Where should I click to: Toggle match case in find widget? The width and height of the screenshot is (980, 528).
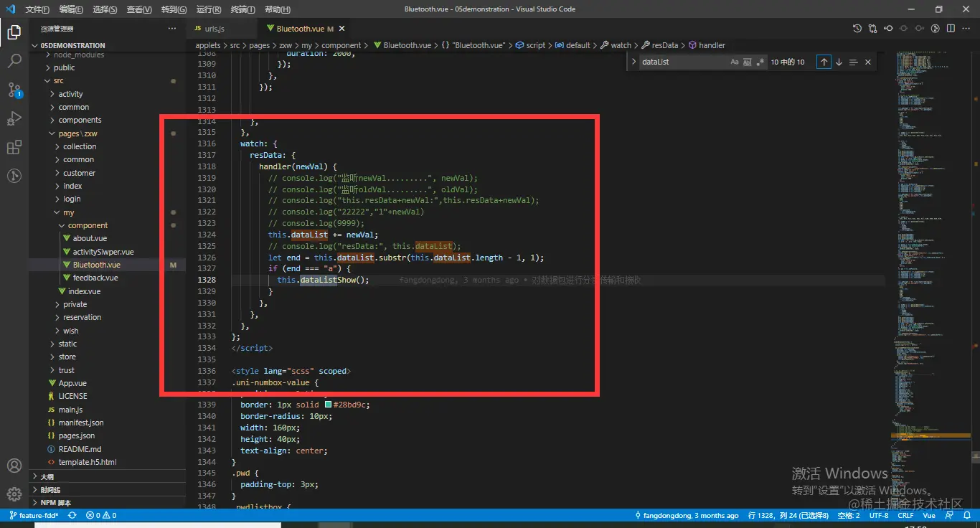click(735, 62)
